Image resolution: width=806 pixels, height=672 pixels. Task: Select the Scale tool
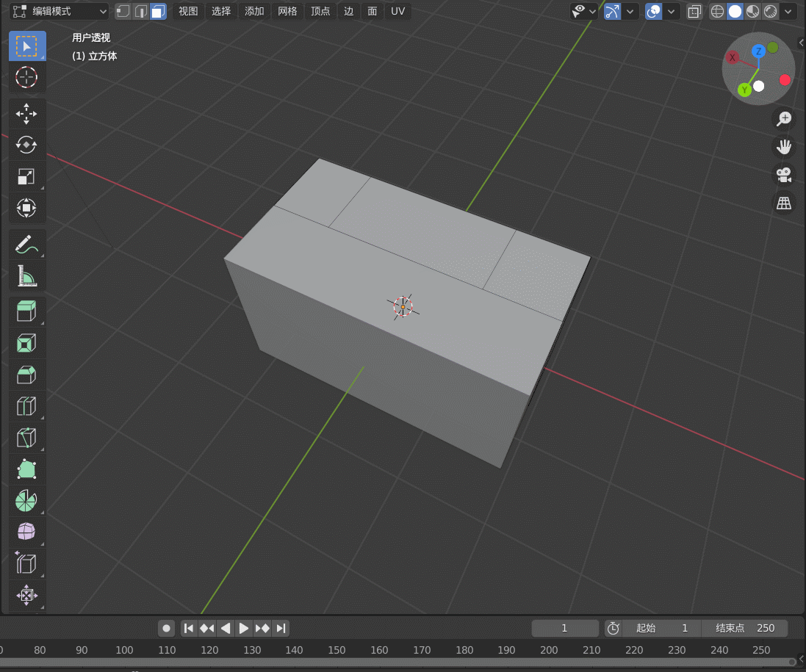pyautogui.click(x=27, y=177)
